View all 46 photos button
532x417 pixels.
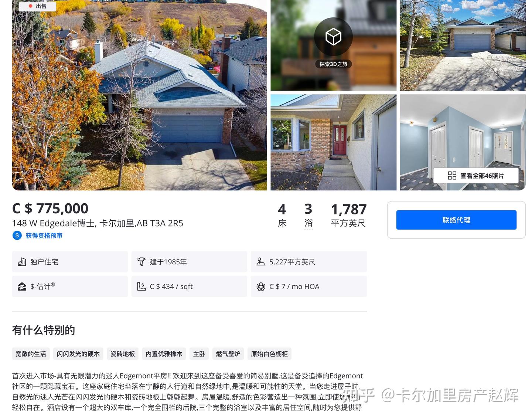point(476,176)
